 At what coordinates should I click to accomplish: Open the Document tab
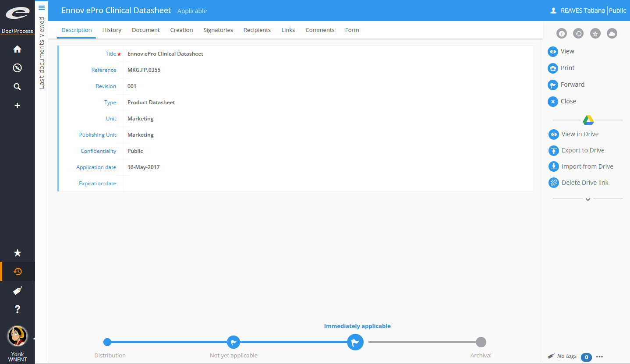pyautogui.click(x=146, y=30)
